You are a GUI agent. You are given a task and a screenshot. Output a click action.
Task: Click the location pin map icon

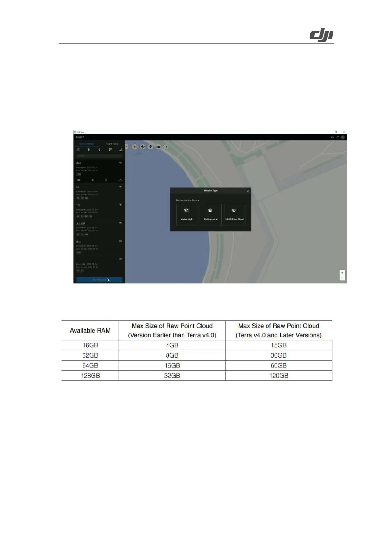tap(151, 147)
